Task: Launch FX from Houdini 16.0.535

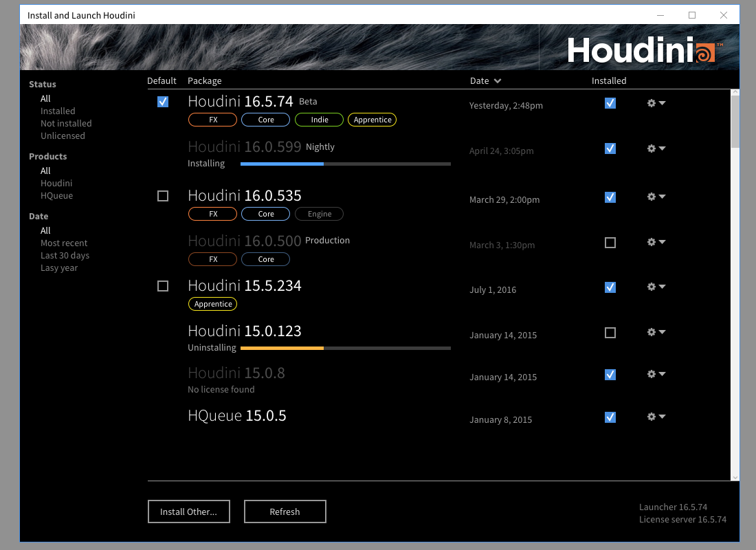Action: pos(212,214)
